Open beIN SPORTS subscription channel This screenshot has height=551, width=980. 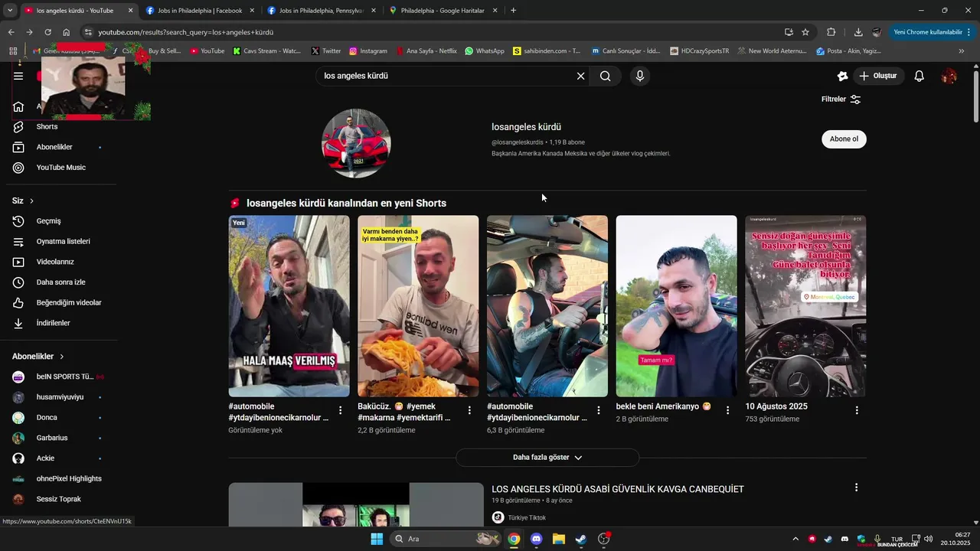tap(58, 377)
